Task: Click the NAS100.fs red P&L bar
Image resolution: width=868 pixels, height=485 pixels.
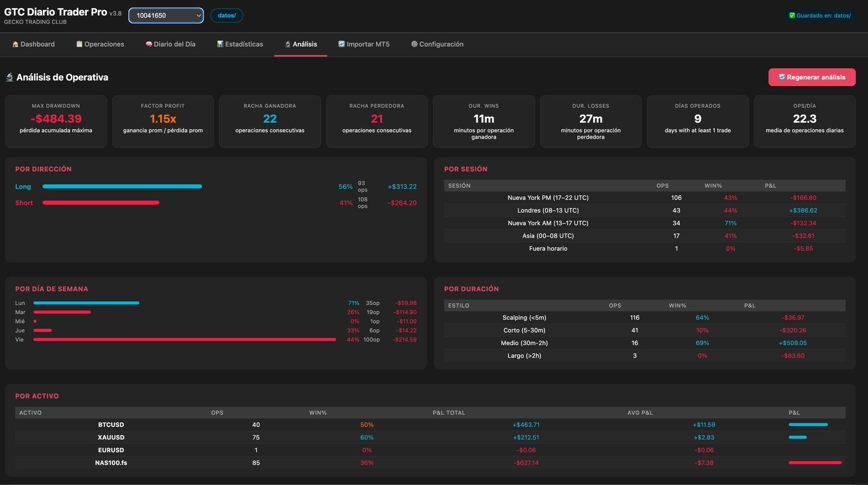Action: 815,463
